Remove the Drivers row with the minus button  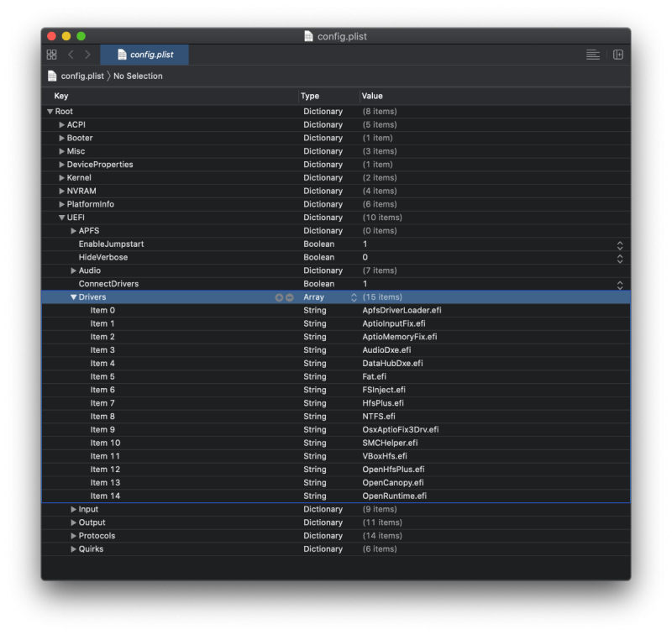pos(289,297)
